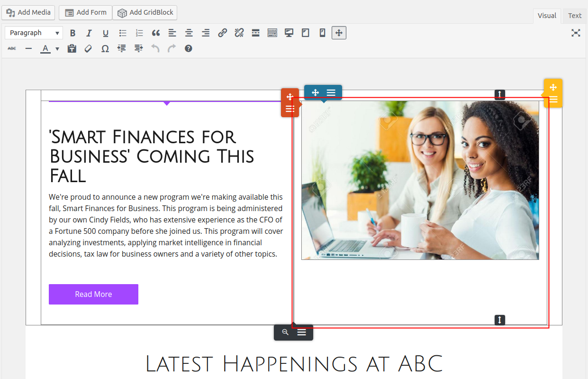Enter distraction-free fullscreen mode
Viewport: 588px width, 379px height.
click(576, 33)
